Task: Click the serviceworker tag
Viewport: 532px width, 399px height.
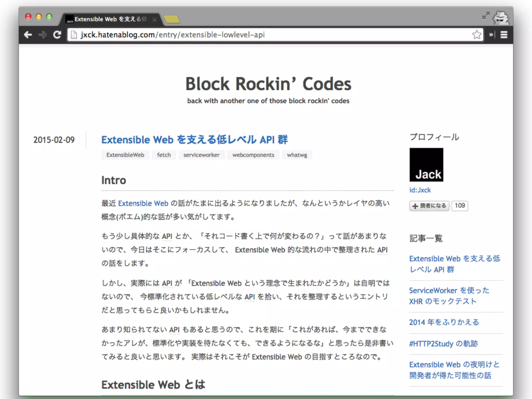Action: [x=201, y=155]
